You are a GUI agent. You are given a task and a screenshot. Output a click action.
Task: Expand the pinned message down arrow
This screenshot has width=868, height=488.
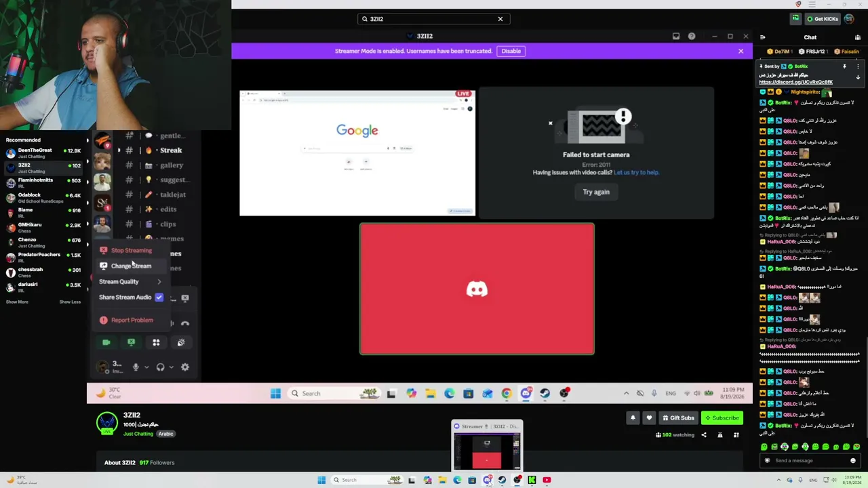(858, 77)
